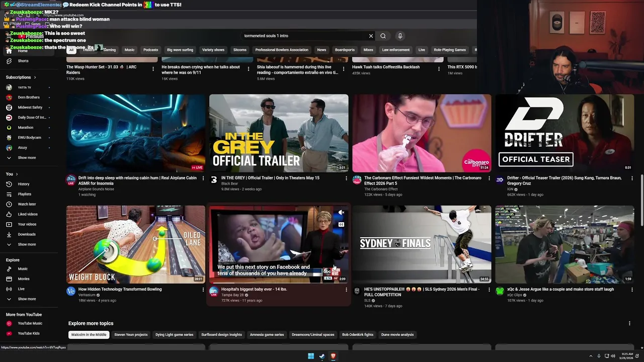This screenshot has width=644, height=362.
Task: Select the Podcasts filter chip
Action: 150,50
